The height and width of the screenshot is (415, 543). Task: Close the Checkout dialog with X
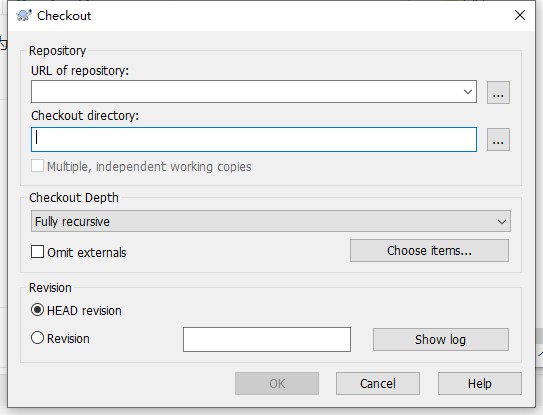[520, 15]
